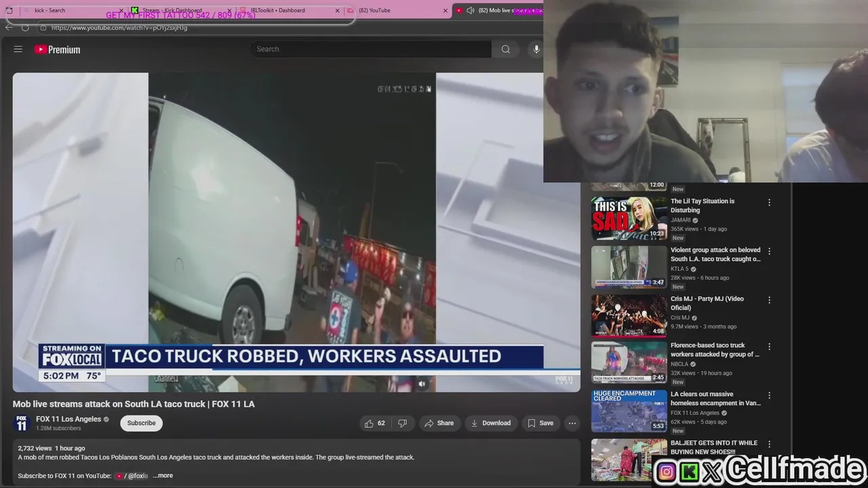868x488 pixels.
Task: Click the video title text below player
Action: pyautogui.click(x=134, y=404)
